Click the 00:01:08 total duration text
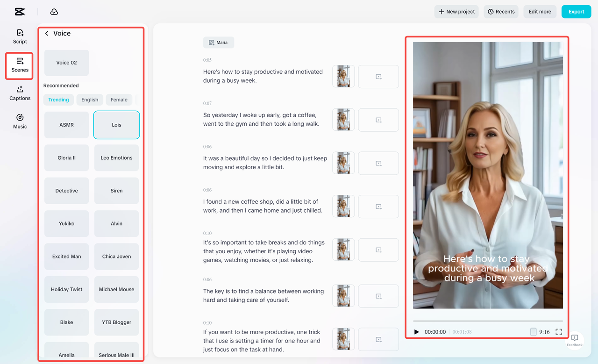The height and width of the screenshot is (364, 598). 462,332
